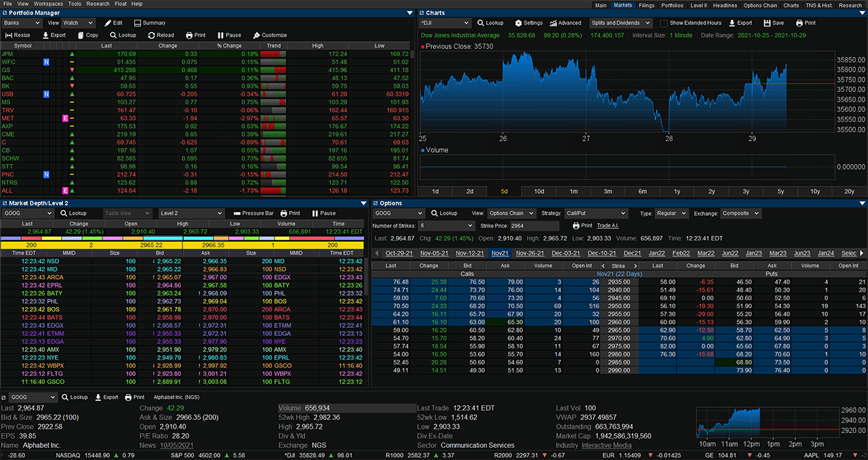Open Advanced chart options
Image resolution: width=868 pixels, height=460 pixels.
point(565,23)
